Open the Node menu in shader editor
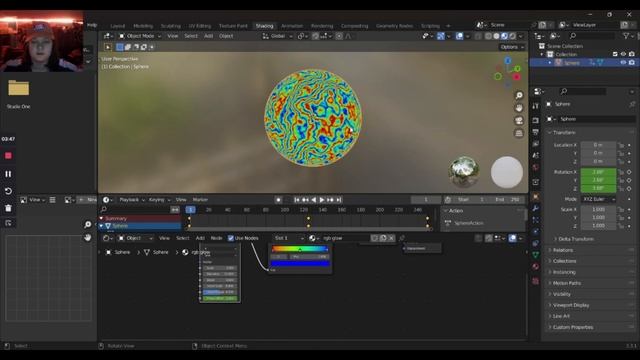The image size is (640, 360). (x=216, y=238)
